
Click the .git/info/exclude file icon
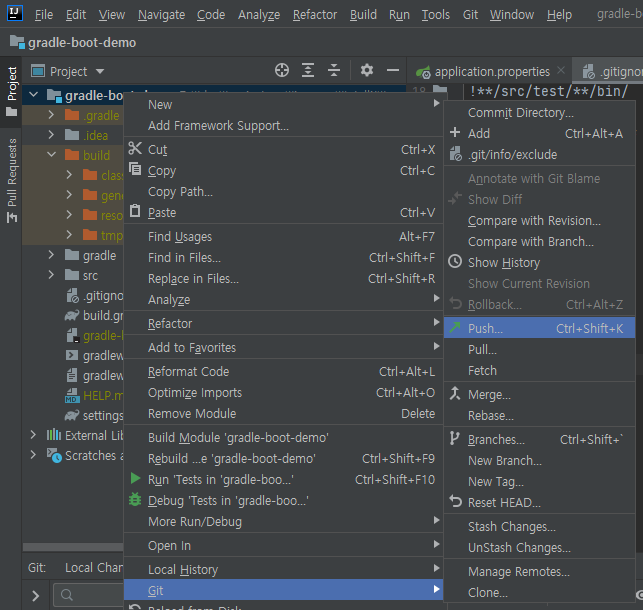point(456,154)
